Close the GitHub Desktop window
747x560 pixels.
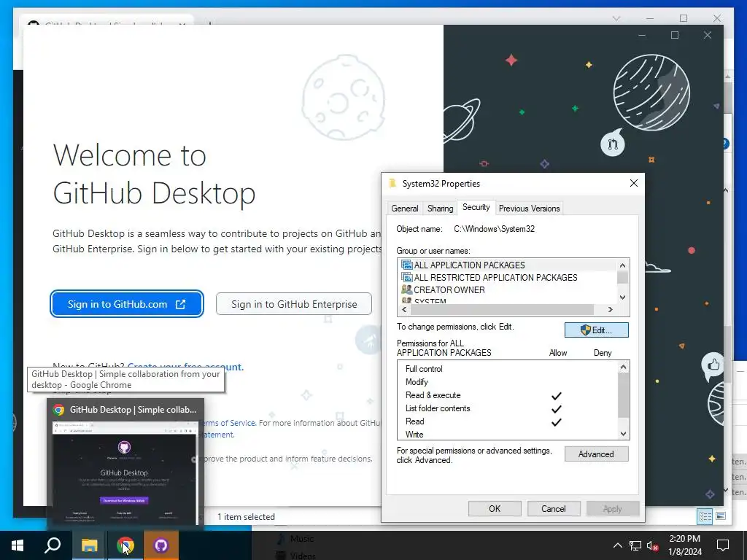[708, 35]
